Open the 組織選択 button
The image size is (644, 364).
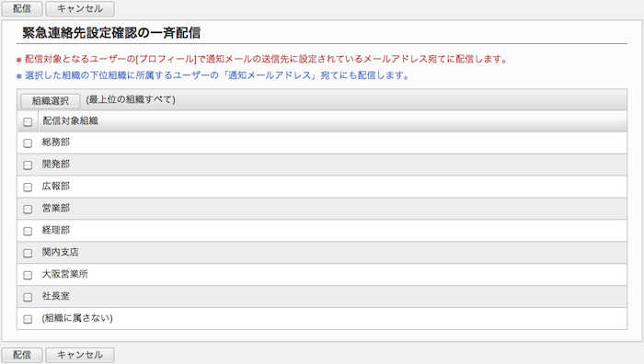[50, 100]
